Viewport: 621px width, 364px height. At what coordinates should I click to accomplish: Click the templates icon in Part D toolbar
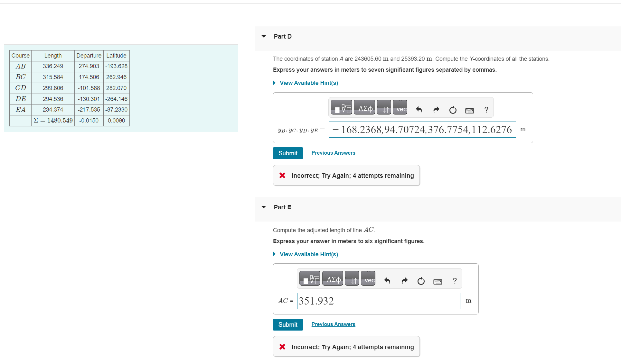tap(342, 108)
